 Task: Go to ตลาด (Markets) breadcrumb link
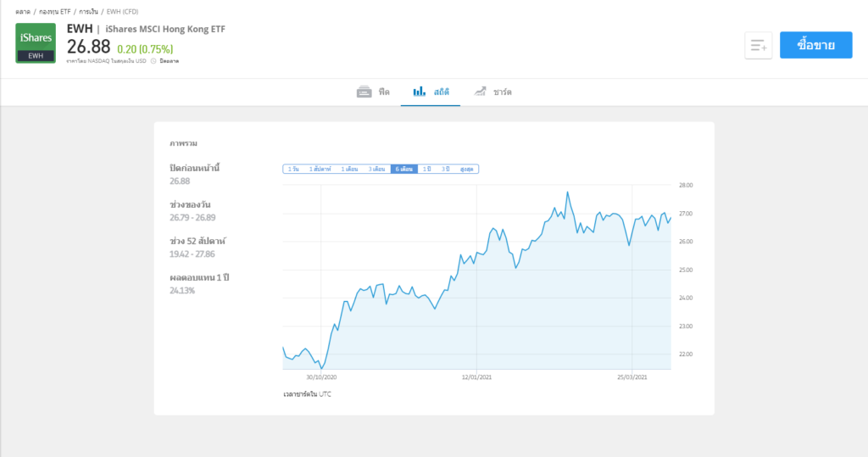[23, 13]
